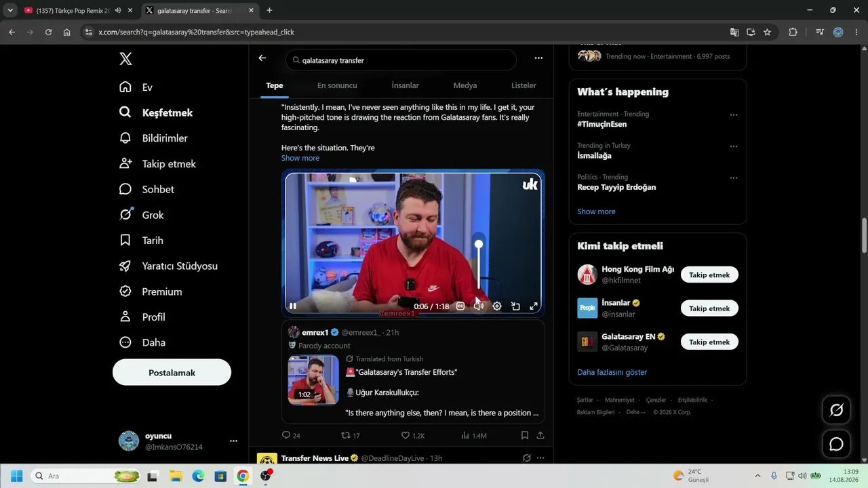Share the emrex1 quote post
This screenshot has height=488, width=868.
pos(540,435)
